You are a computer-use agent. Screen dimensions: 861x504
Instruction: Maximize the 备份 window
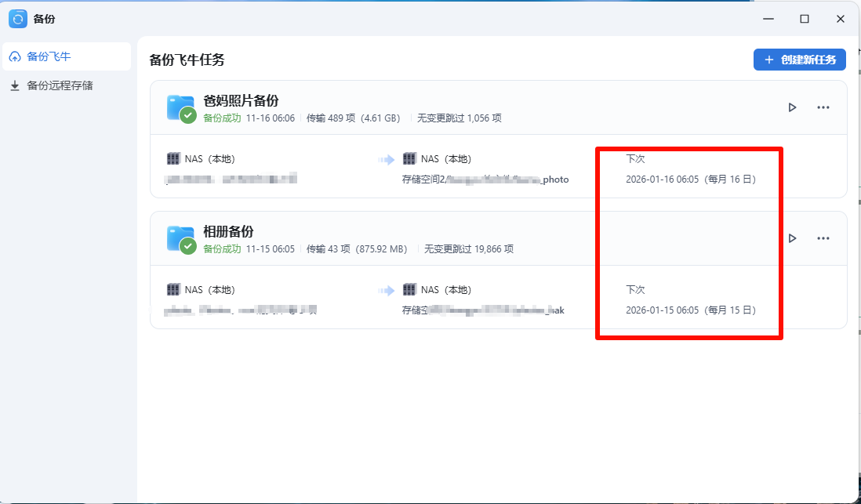(x=805, y=19)
